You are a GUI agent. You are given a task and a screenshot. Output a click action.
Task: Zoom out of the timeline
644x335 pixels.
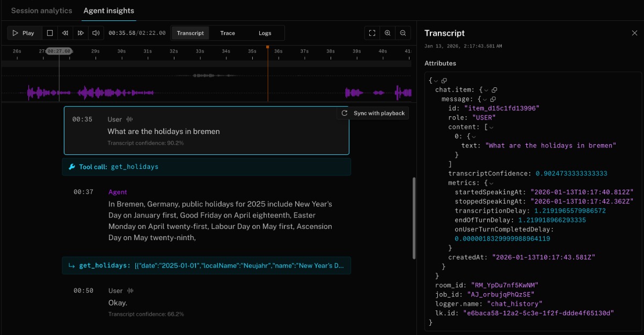pyautogui.click(x=403, y=33)
